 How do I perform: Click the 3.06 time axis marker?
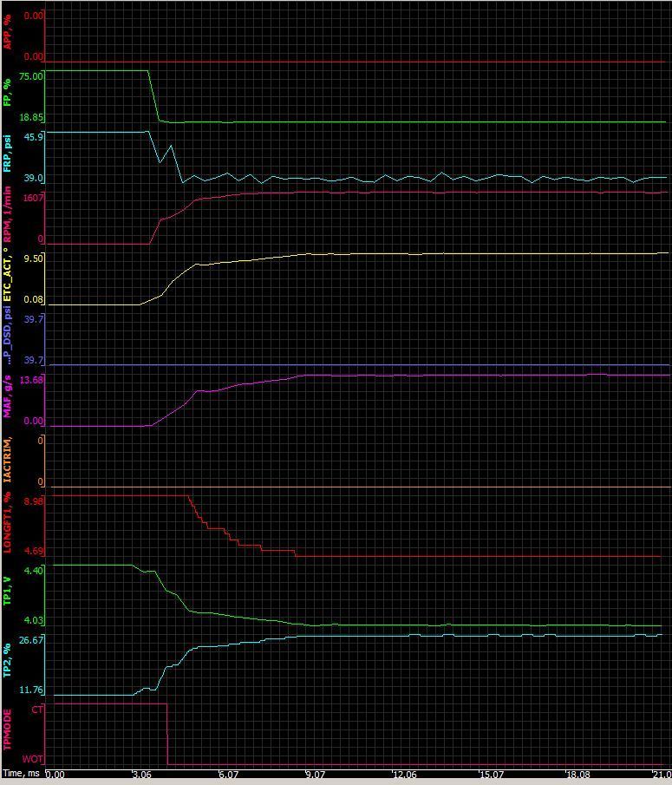(x=142, y=775)
